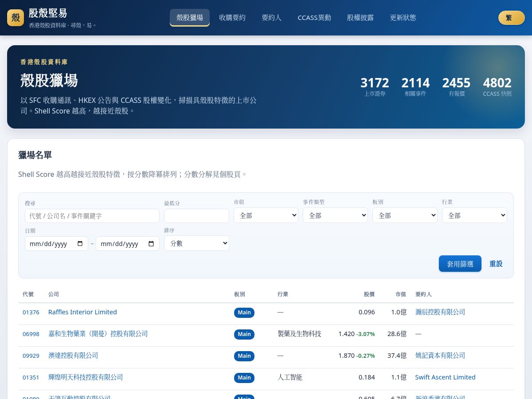The width and height of the screenshot is (532, 399).
Task: Click the end date input field
Action: (128, 244)
